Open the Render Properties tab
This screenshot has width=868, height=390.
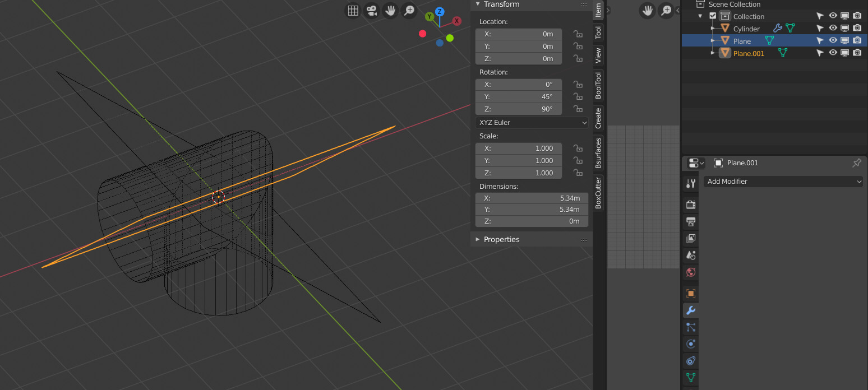[x=690, y=205]
